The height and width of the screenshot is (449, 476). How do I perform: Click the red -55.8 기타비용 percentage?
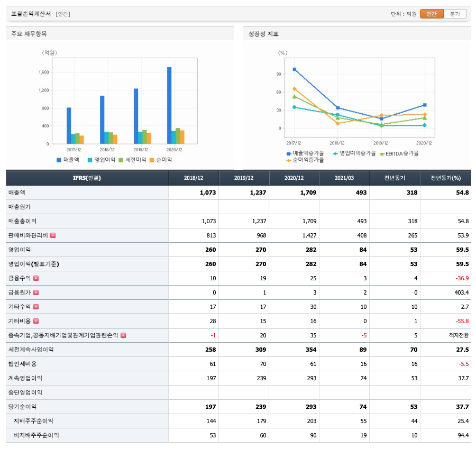coord(462,321)
